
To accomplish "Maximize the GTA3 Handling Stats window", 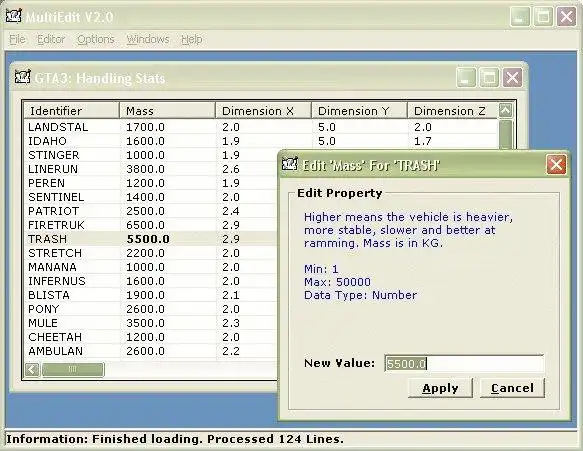I will click(489, 78).
